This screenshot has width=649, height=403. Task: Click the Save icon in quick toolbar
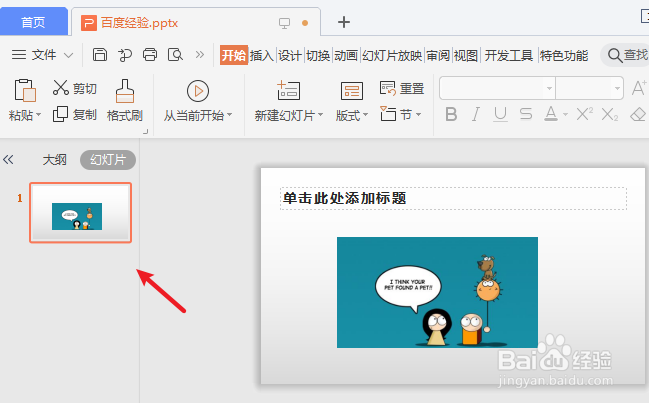click(x=100, y=55)
